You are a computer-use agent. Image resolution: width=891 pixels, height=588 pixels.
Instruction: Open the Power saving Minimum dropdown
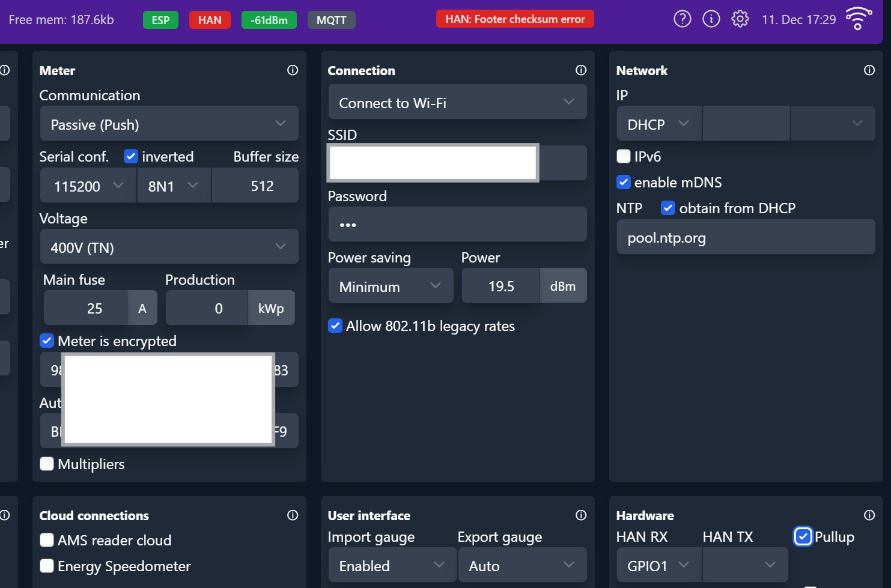pos(391,286)
